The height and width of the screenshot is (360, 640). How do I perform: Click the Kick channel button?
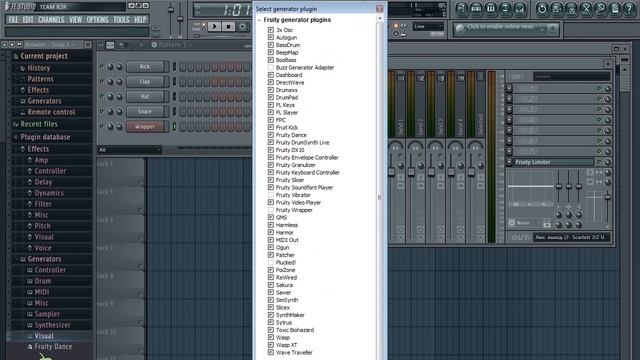[x=145, y=67]
